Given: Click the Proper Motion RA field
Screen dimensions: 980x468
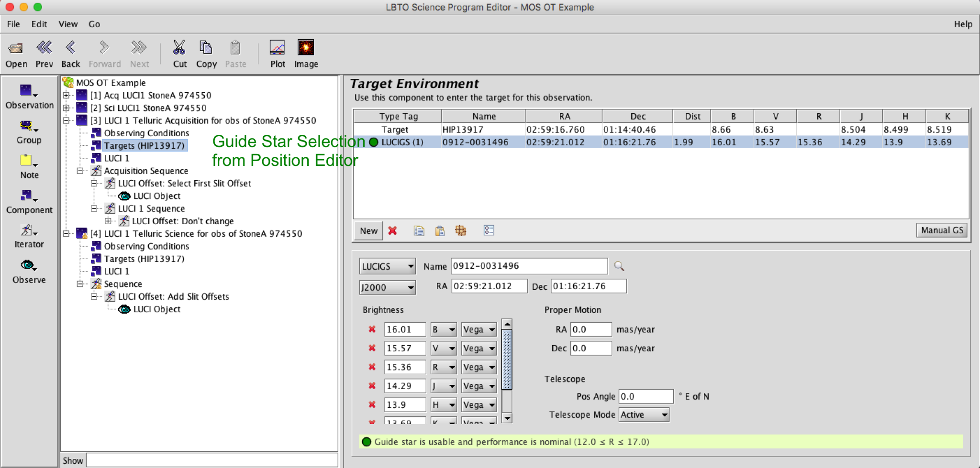Looking at the screenshot, I should [x=591, y=329].
